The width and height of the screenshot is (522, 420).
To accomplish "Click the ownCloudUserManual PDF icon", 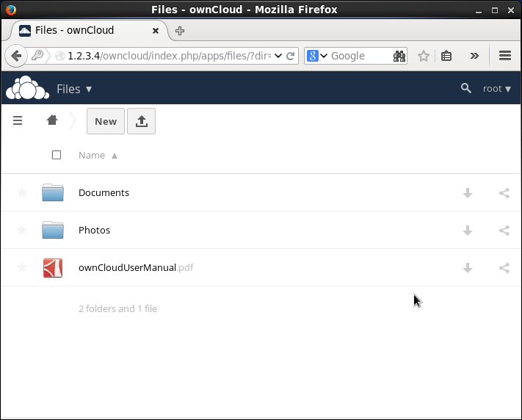I will (53, 268).
